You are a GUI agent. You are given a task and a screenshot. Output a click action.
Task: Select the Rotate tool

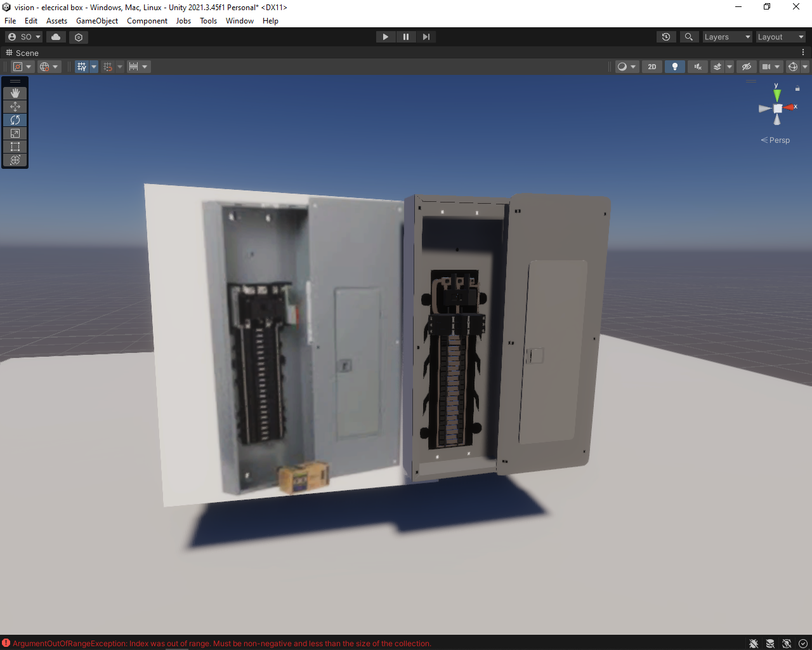[15, 120]
